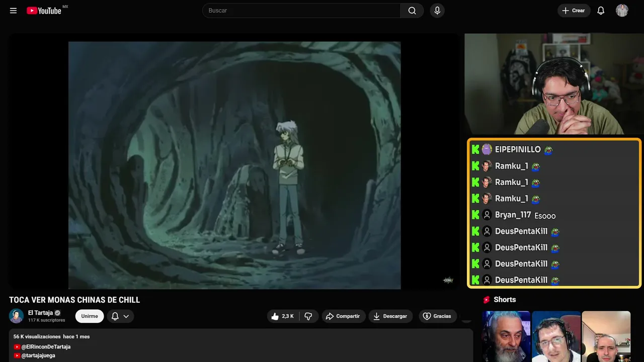Click the 117 K suscriptores count
Screen dimensions: 644x362
click(x=47, y=320)
